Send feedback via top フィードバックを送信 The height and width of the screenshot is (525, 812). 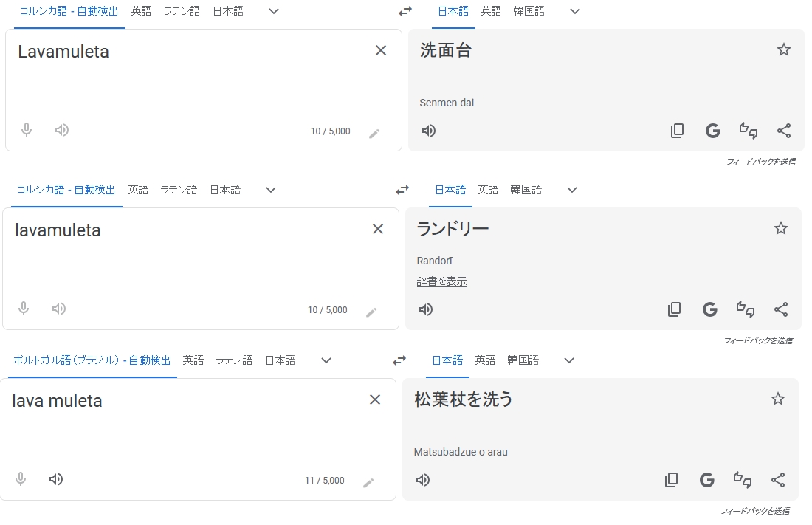[x=761, y=162]
